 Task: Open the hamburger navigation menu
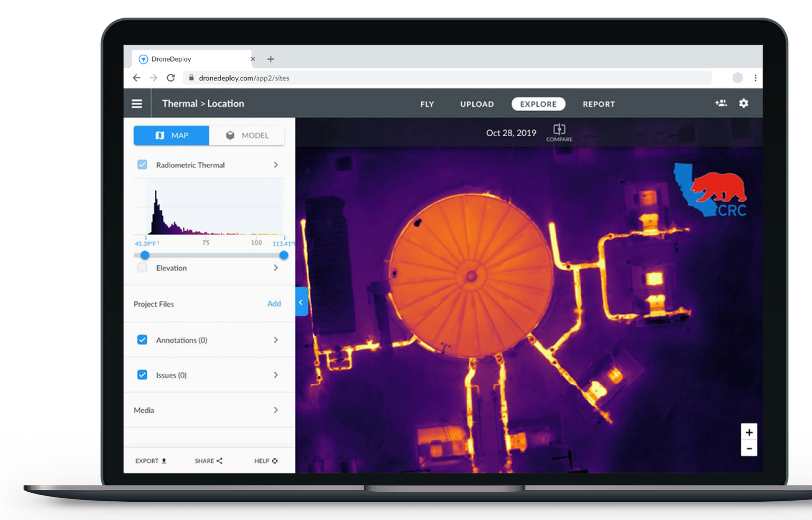[137, 103]
